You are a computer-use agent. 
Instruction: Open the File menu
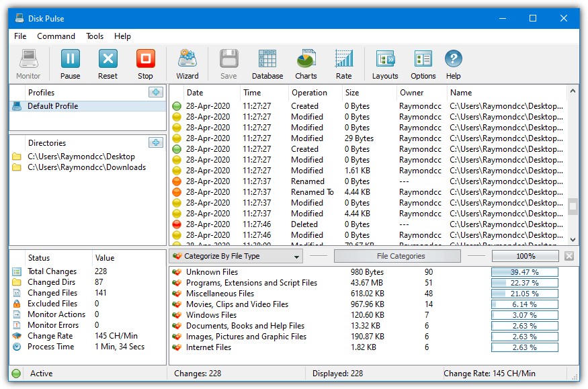[20, 36]
